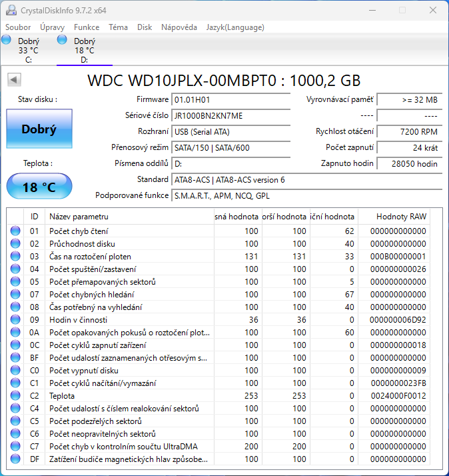The height and width of the screenshot is (476, 449).
Task: Click the serial number field
Action: tap(230, 115)
